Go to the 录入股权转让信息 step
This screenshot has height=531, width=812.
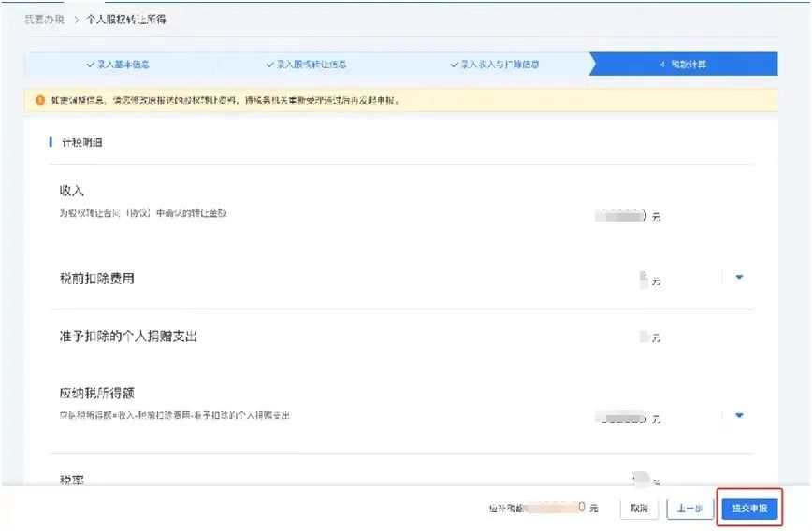(x=306, y=65)
